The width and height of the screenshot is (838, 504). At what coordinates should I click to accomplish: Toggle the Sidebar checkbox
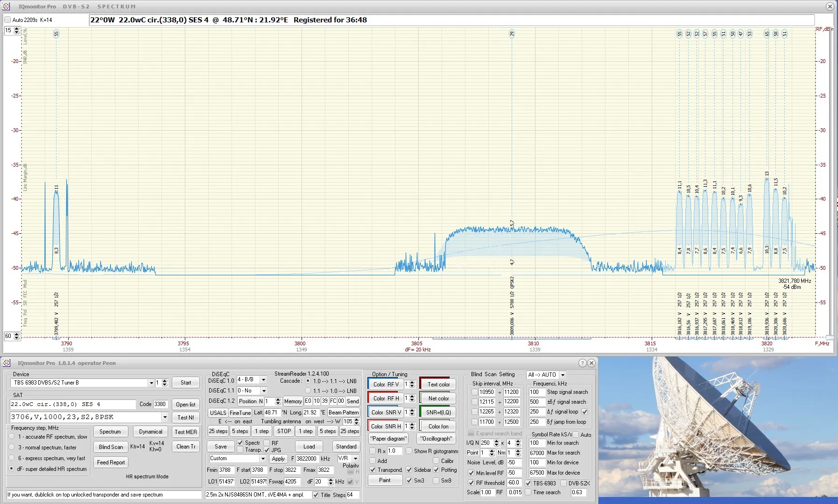coord(409,470)
